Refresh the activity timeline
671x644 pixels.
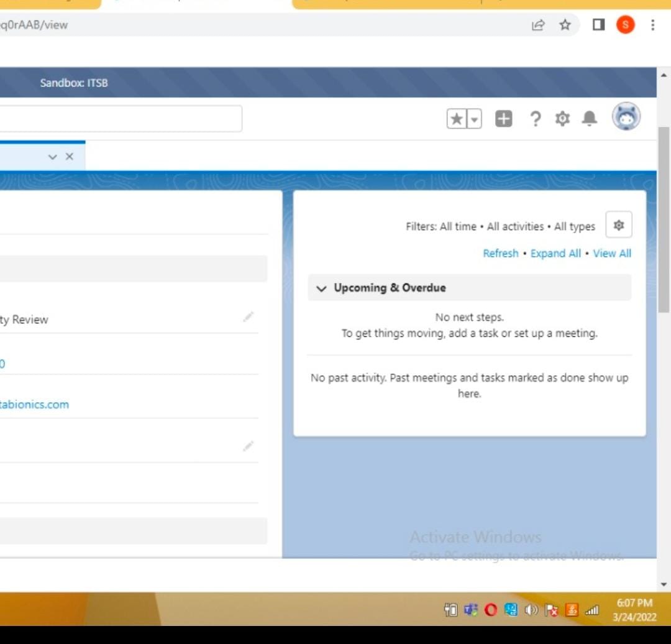pyautogui.click(x=500, y=253)
